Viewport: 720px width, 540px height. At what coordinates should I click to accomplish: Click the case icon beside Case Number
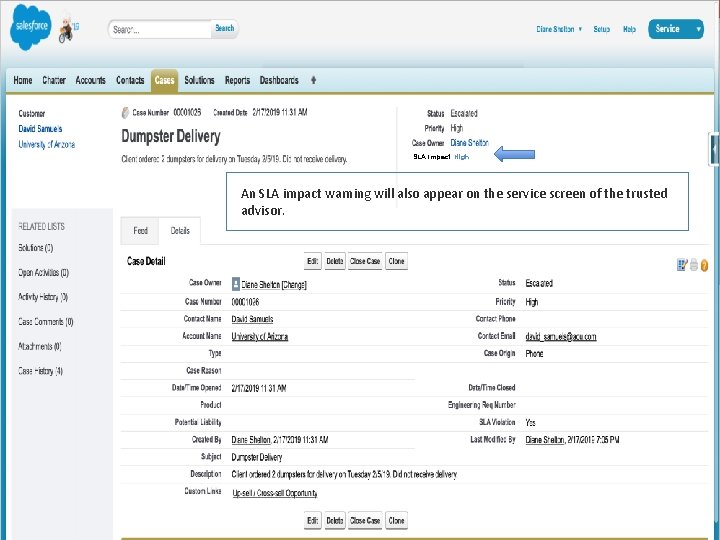click(x=125, y=112)
